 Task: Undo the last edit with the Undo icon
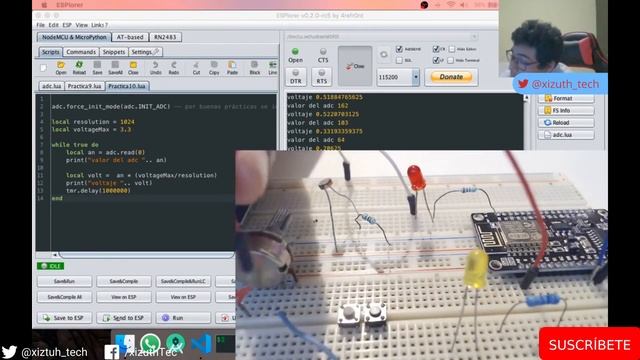[x=156, y=68]
